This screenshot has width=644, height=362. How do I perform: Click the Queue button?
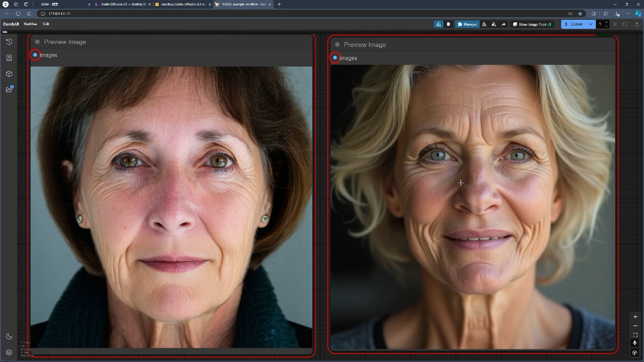pos(574,24)
